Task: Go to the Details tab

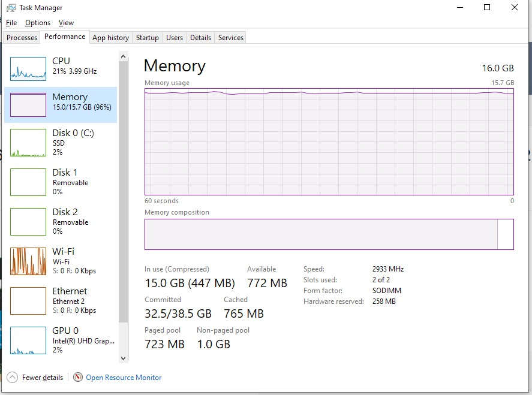Action: point(200,38)
